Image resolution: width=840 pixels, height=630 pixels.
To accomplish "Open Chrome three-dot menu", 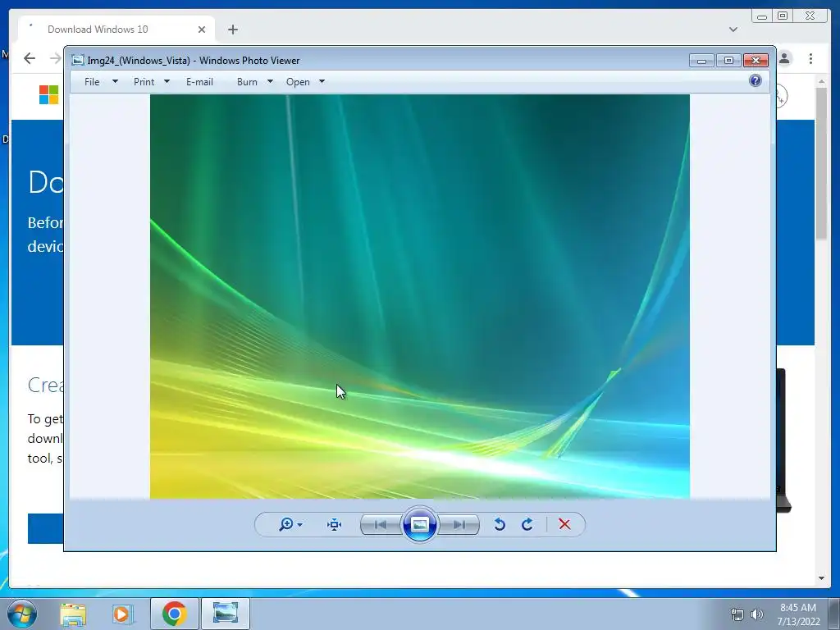I will (811, 58).
